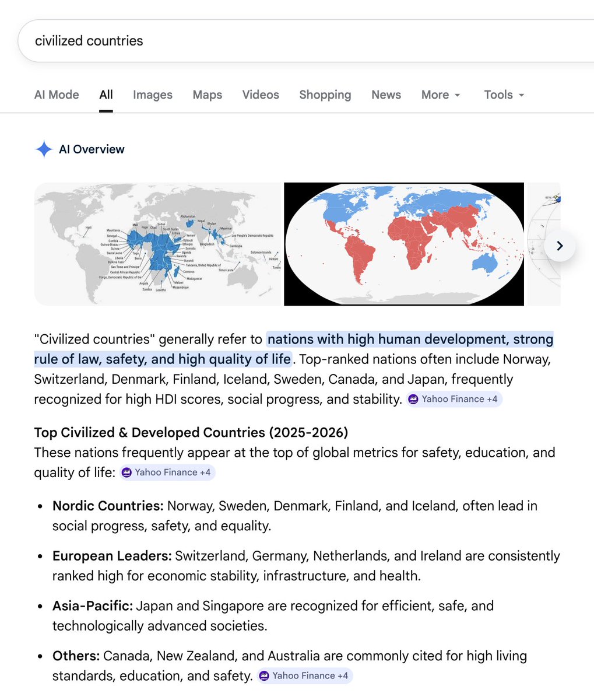Open Yahoo Finance +4 source after quality of life
The width and height of the screenshot is (594, 700).
167,473
